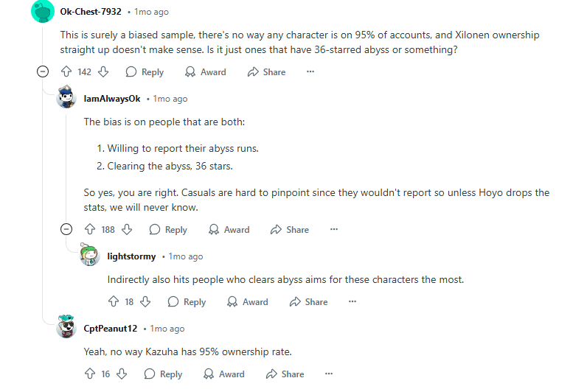Image resolution: width=573 pixels, height=392 pixels.
Task: Downvote CptPeanut12's comment
Action: [122, 374]
